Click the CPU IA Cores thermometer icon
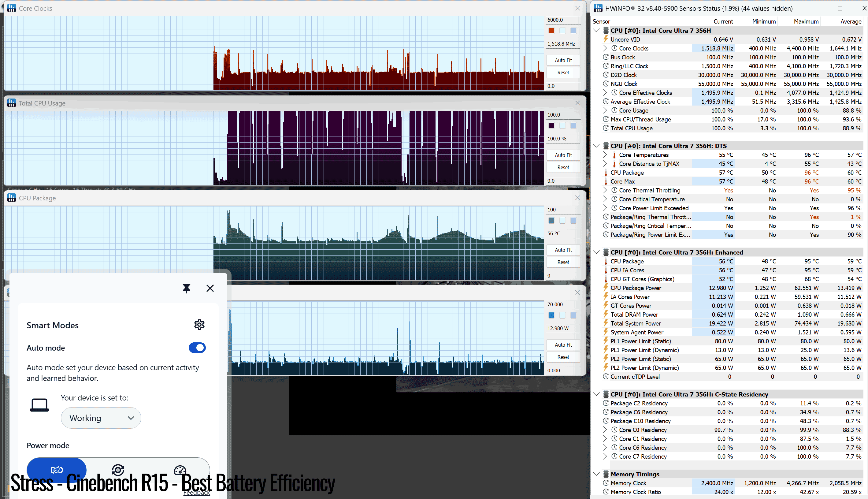Screen dimensions: 868x499 click(606, 270)
